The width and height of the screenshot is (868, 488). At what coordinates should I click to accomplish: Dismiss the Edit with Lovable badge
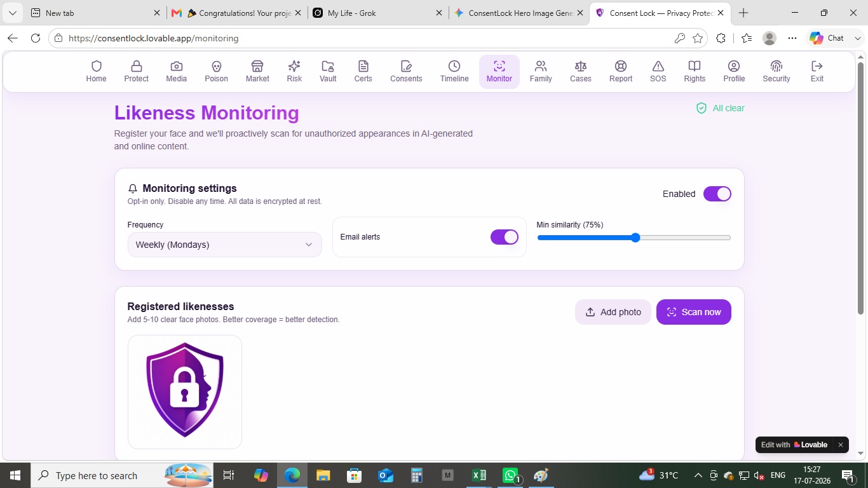pos(840,445)
